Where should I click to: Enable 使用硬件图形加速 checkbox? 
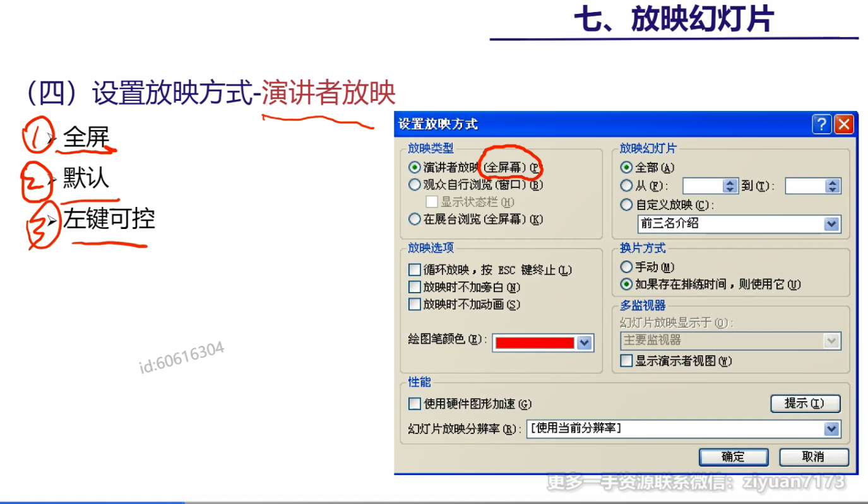415,404
